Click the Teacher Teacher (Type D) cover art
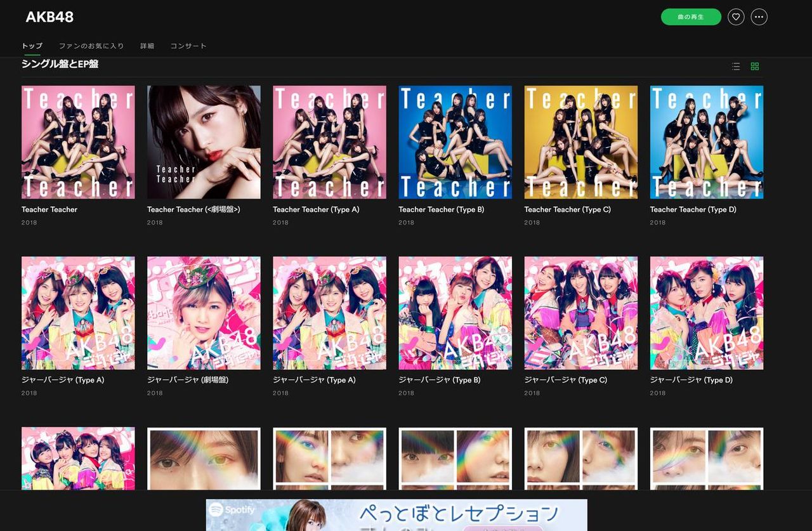Image resolution: width=812 pixels, height=531 pixels. pyautogui.click(x=707, y=142)
